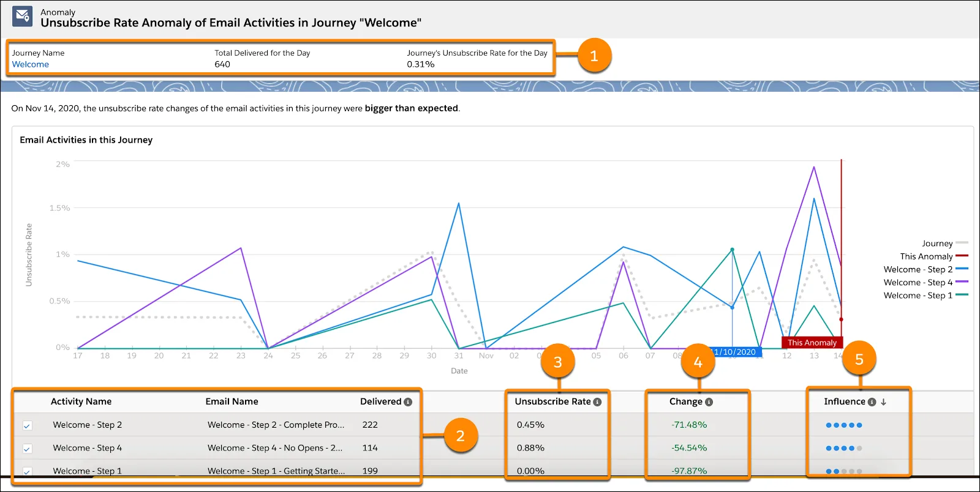Toggle the Welcome - Step 1 row checkbox
This screenshot has width=980, height=492.
click(x=27, y=472)
